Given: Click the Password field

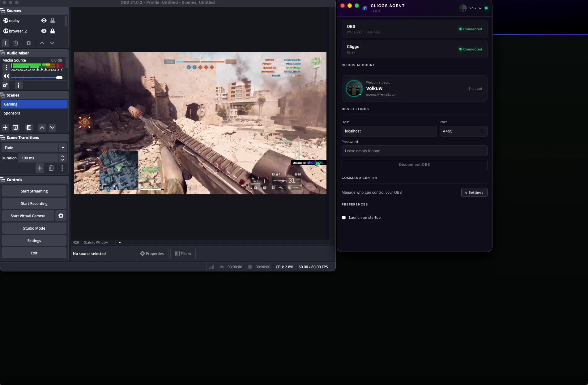Looking at the screenshot, I should coord(415,151).
